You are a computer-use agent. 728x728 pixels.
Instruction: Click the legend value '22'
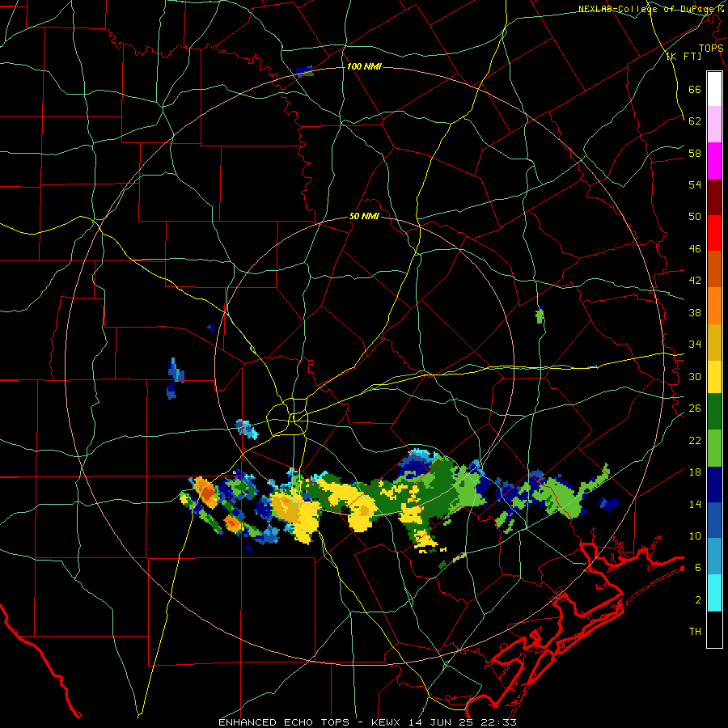[x=695, y=440]
